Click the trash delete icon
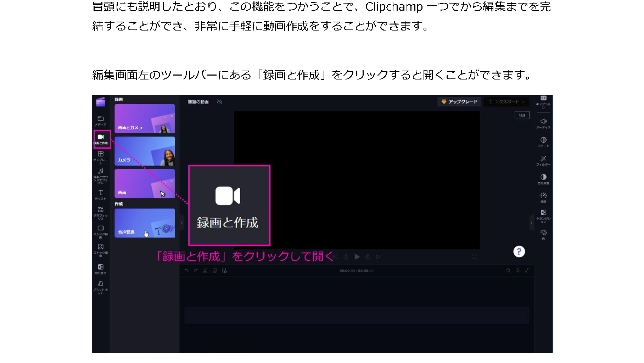Image resolution: width=644 pixels, height=363 pixels. tap(214, 270)
